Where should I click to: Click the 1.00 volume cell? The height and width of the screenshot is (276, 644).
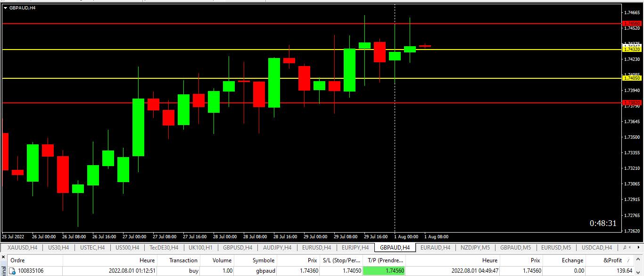point(227,271)
